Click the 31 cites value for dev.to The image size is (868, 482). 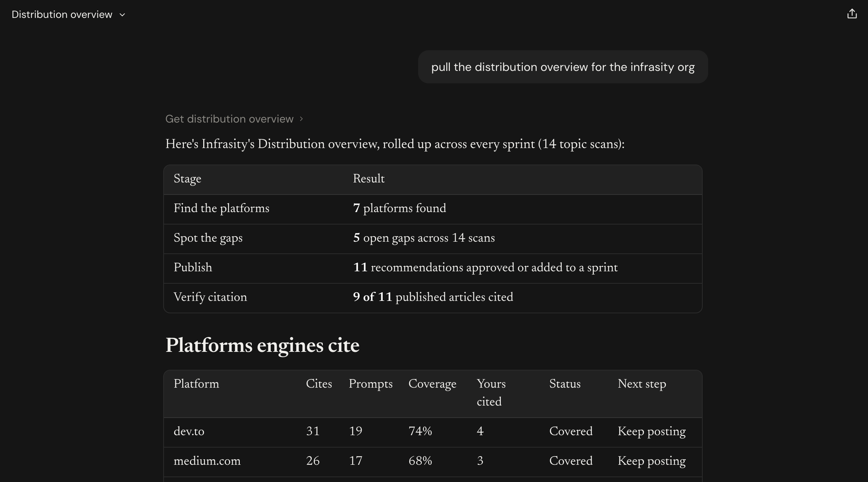point(313,431)
